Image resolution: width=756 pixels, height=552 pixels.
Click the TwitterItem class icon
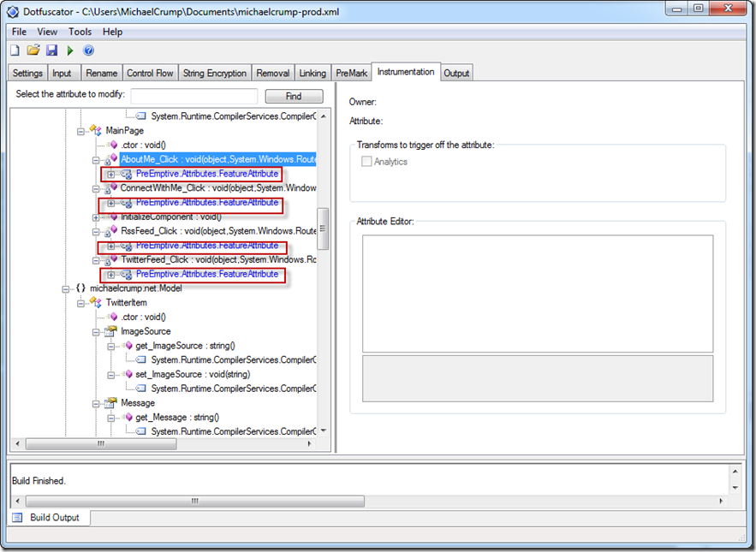[x=96, y=302]
